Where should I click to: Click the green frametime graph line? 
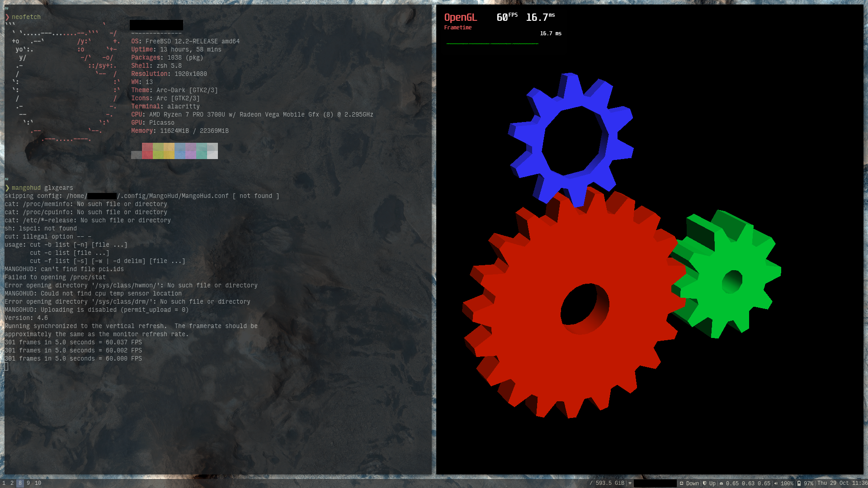point(492,43)
